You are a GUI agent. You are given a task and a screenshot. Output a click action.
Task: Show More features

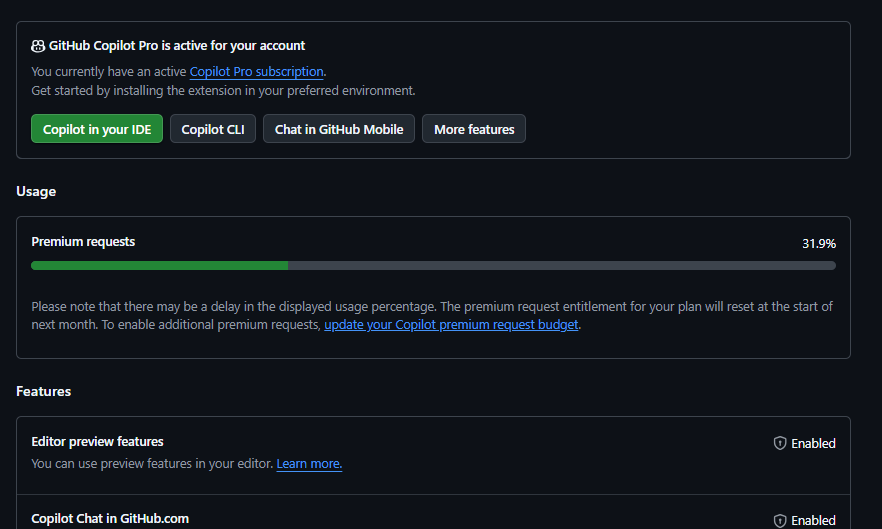coord(474,129)
